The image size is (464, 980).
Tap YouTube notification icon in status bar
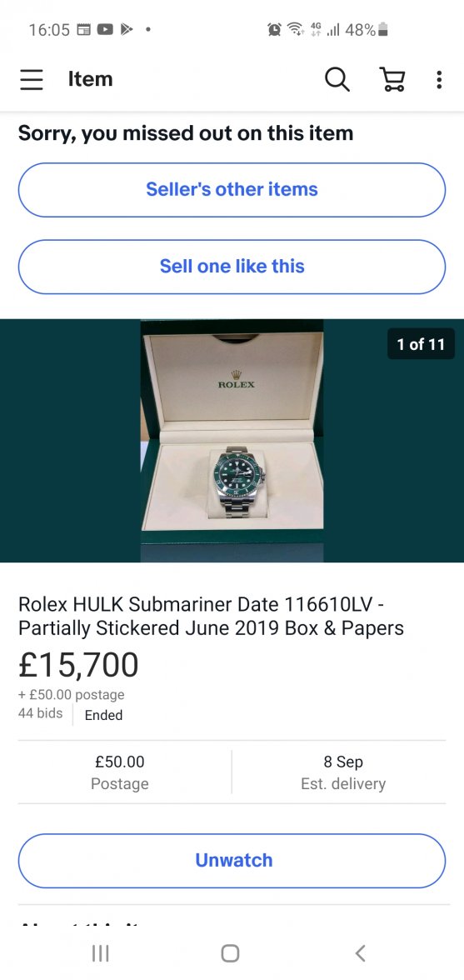(105, 29)
